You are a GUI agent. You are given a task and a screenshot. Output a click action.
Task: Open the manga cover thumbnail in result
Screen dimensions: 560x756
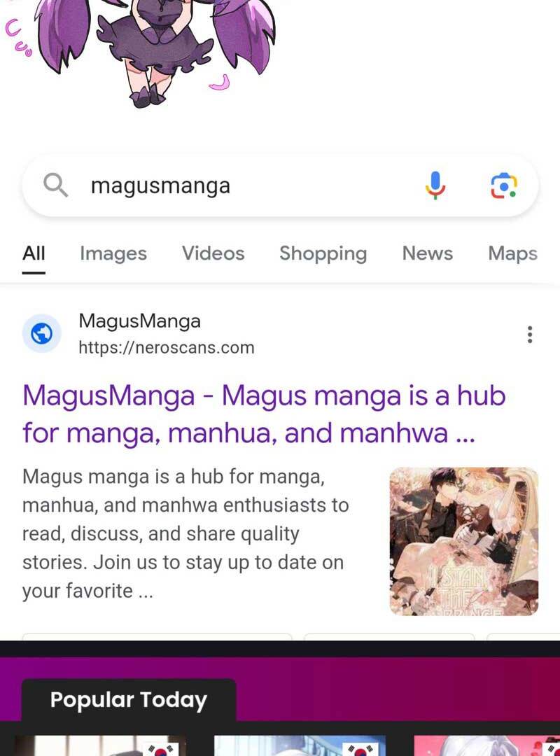(x=463, y=541)
